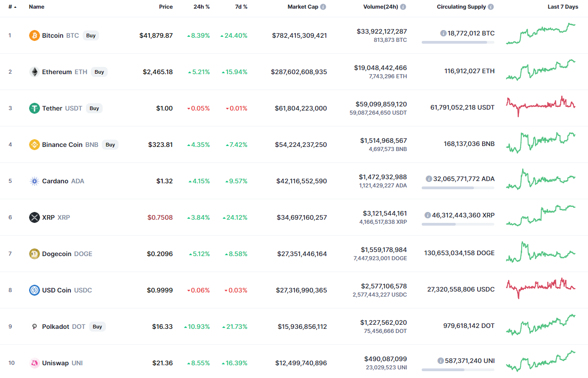
Task: Sort table by 7d % column header
Action: coord(240,7)
